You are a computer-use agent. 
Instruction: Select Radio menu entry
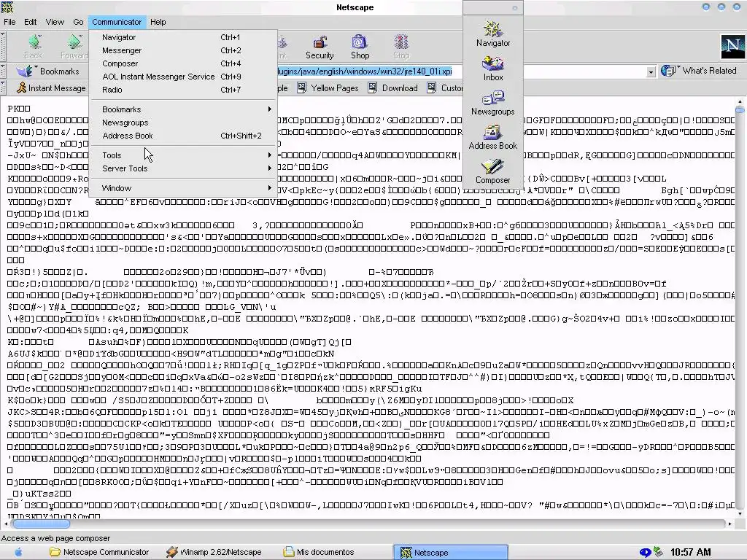[x=183, y=90]
